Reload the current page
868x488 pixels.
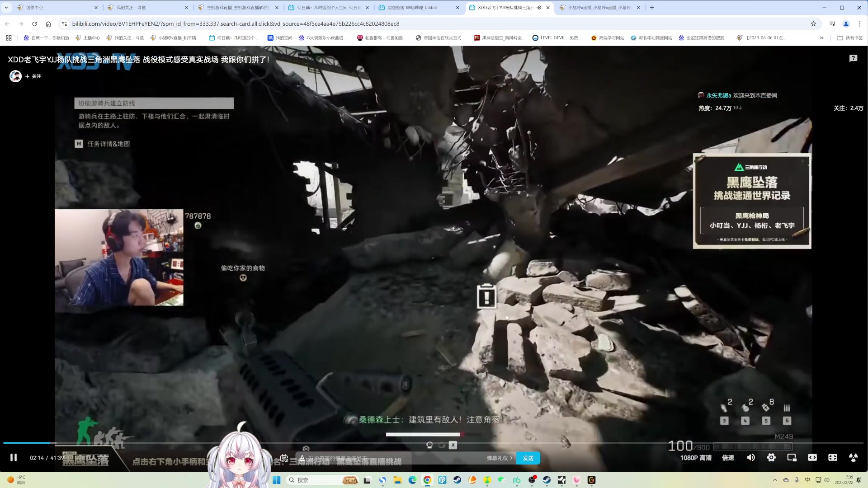point(34,24)
